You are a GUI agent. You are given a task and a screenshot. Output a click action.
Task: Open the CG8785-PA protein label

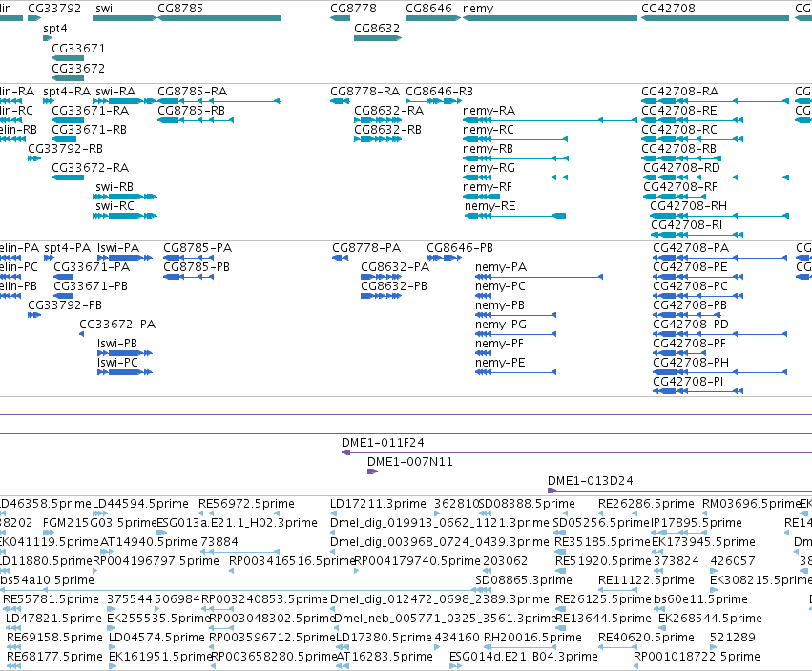[198, 247]
